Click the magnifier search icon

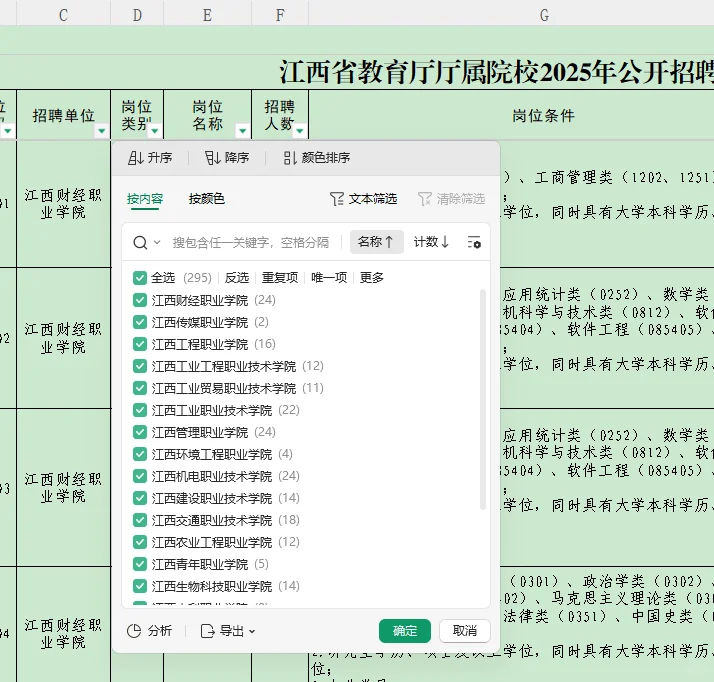coord(140,242)
